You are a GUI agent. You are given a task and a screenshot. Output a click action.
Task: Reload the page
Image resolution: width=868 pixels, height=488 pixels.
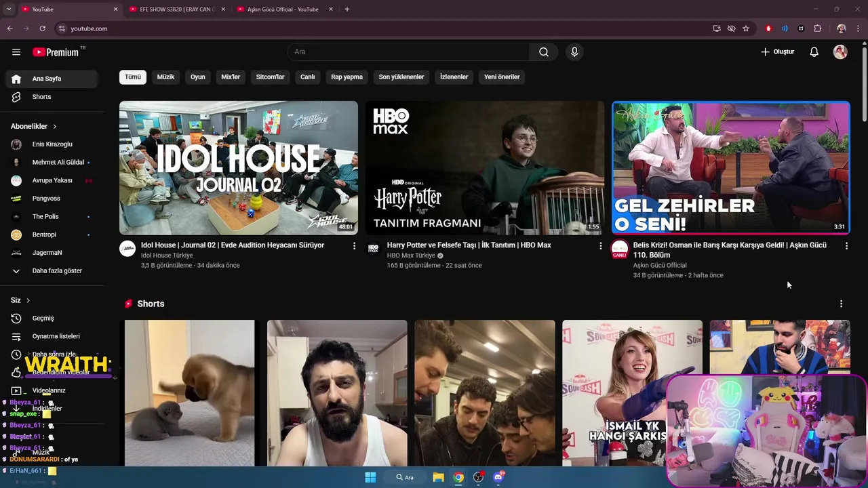click(42, 28)
